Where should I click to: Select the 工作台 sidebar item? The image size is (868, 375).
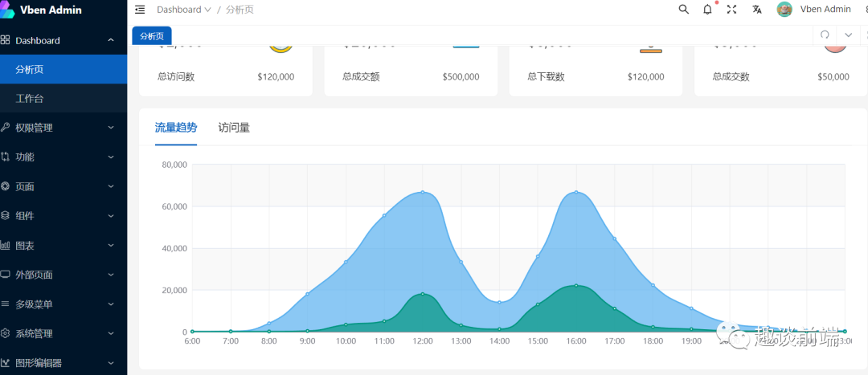(x=63, y=99)
